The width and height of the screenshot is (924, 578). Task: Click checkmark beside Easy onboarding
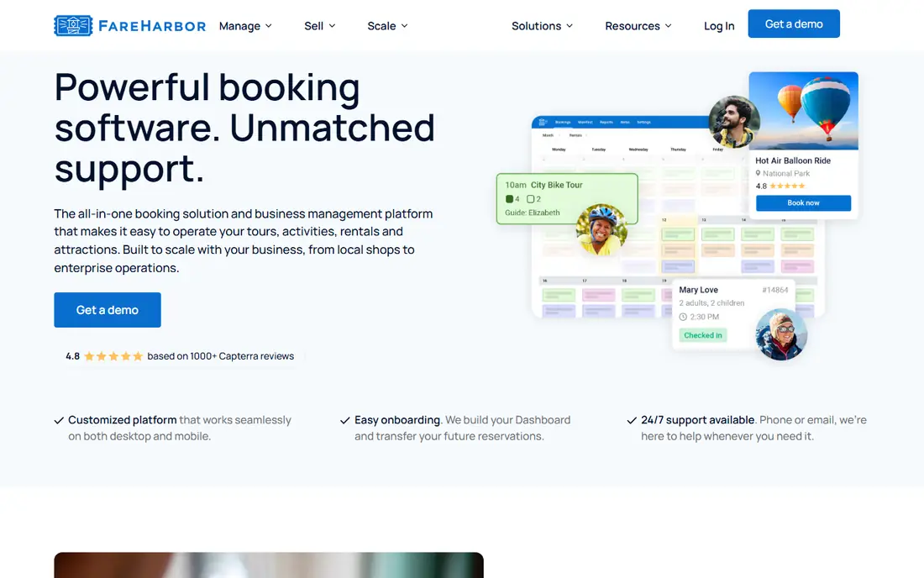[345, 420]
